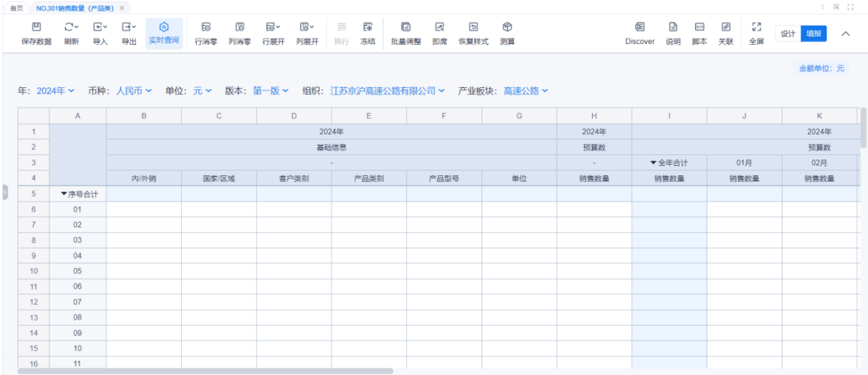This screenshot has width=868, height=375.
Task: Open the 币种 人民币 currency dropdown
Action: [x=133, y=91]
